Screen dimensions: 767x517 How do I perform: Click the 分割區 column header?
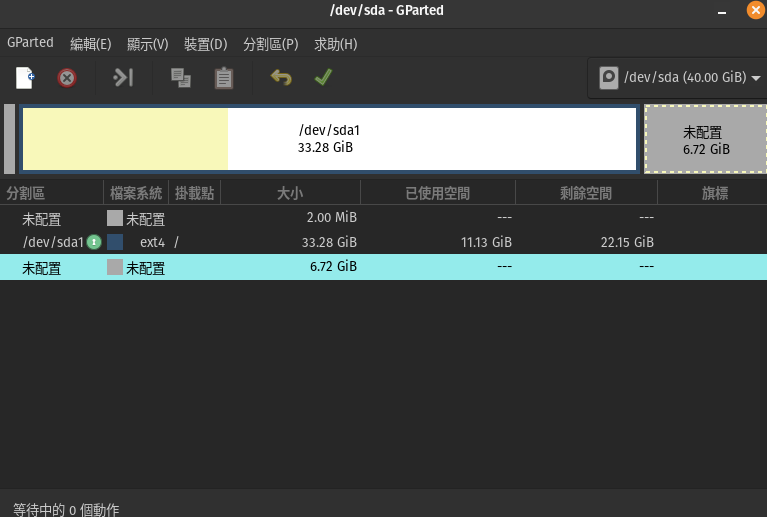51,193
